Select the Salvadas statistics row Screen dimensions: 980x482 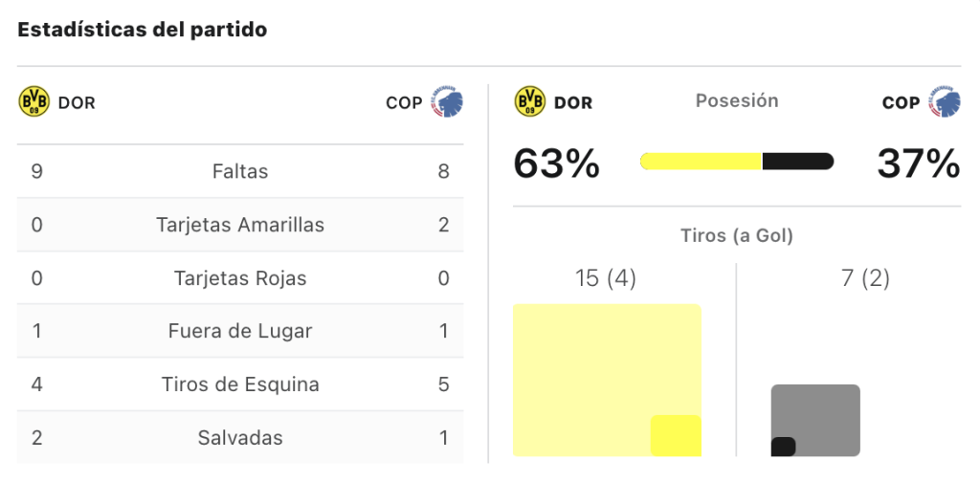240,437
